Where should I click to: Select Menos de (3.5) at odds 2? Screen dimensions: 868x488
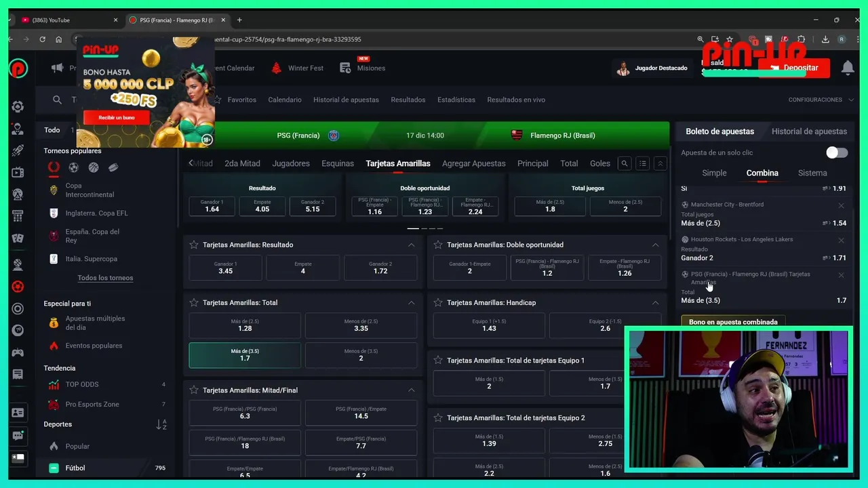click(361, 355)
